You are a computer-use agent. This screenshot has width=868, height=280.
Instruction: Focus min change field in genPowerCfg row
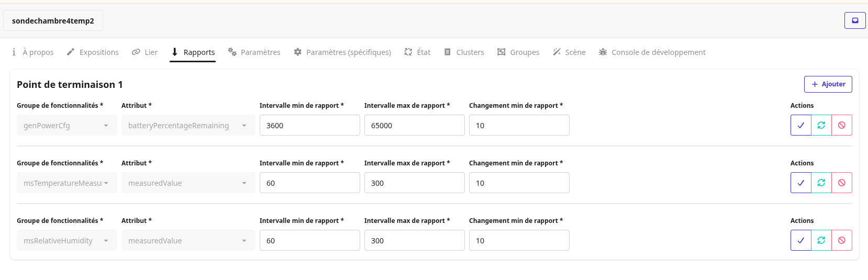tap(519, 125)
